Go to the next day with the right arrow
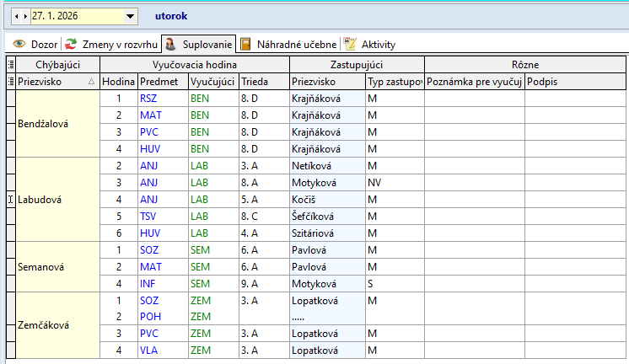629x364 pixels. (x=24, y=16)
